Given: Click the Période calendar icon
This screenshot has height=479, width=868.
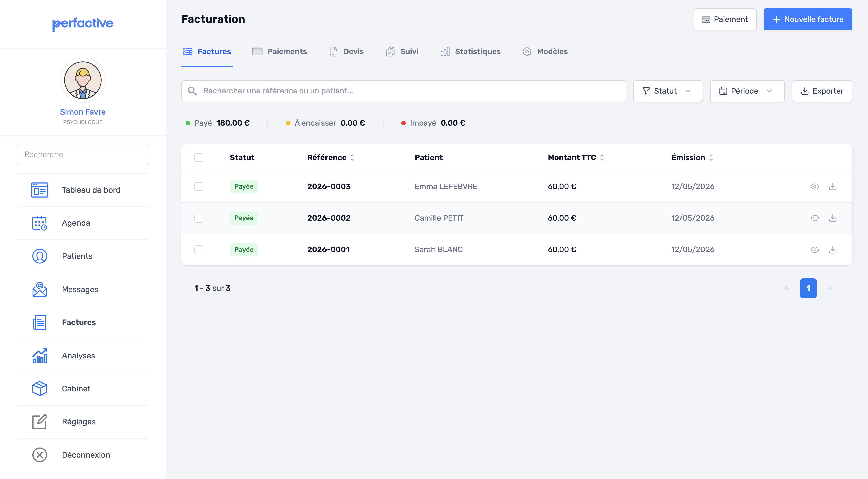Looking at the screenshot, I should [723, 91].
